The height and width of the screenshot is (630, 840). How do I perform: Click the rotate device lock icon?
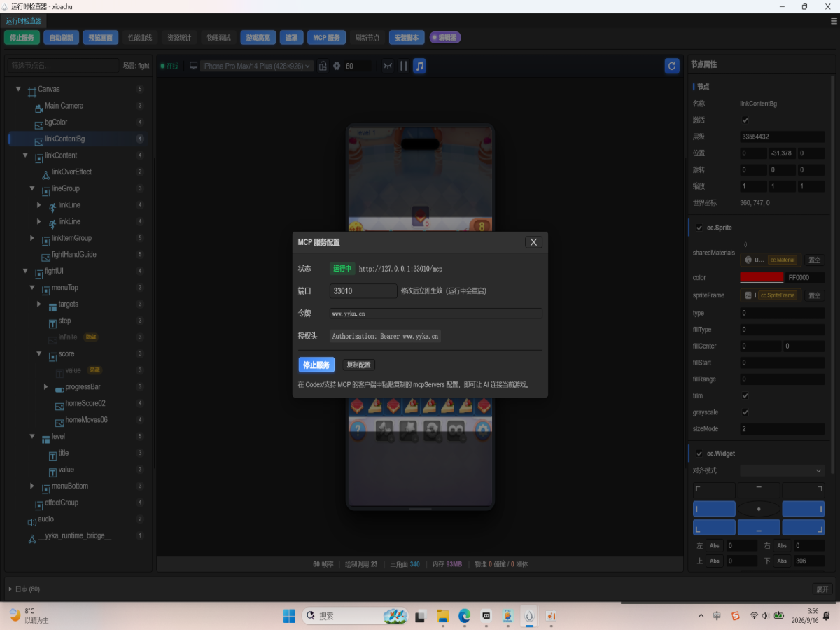click(323, 66)
